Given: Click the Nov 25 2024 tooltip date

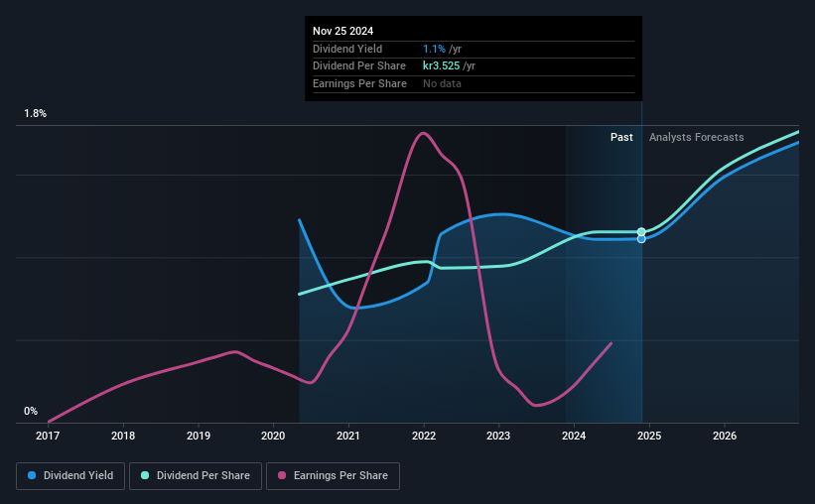Looking at the screenshot, I should (343, 31).
